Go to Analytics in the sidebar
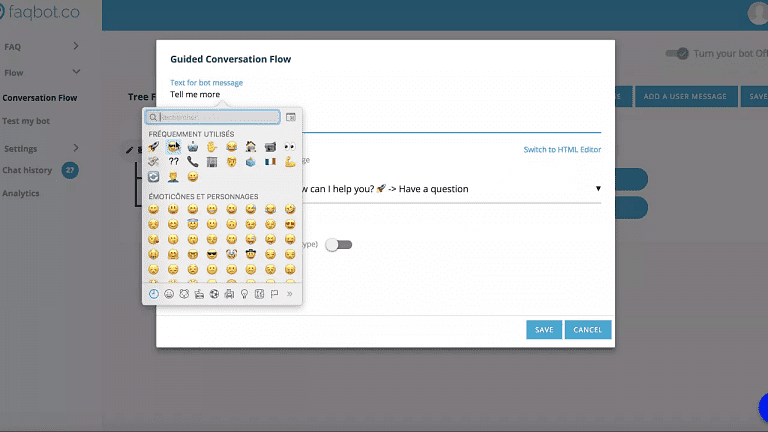This screenshot has width=768, height=432. click(x=21, y=193)
